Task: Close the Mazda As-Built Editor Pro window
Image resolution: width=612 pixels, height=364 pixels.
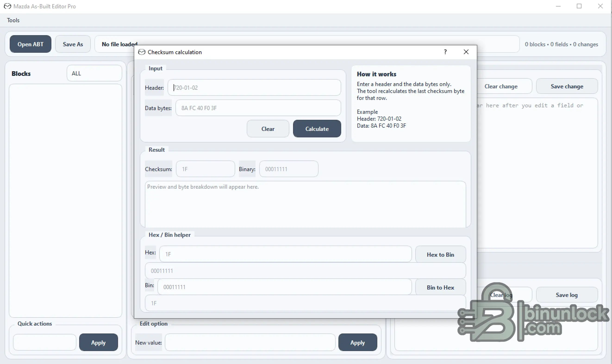Action: tap(600, 6)
